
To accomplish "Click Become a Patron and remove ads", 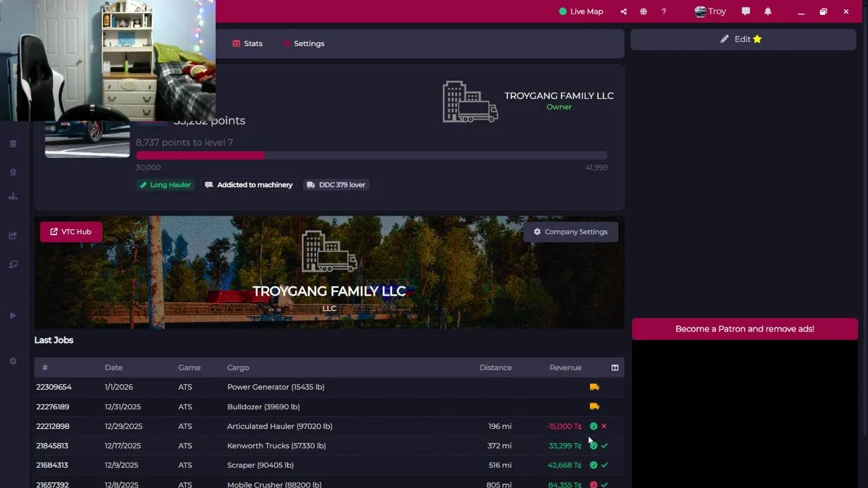I will 745,329.
